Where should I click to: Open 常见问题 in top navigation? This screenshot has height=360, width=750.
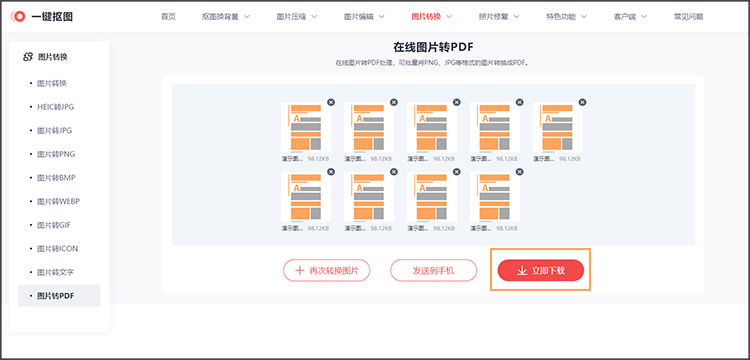click(x=689, y=17)
